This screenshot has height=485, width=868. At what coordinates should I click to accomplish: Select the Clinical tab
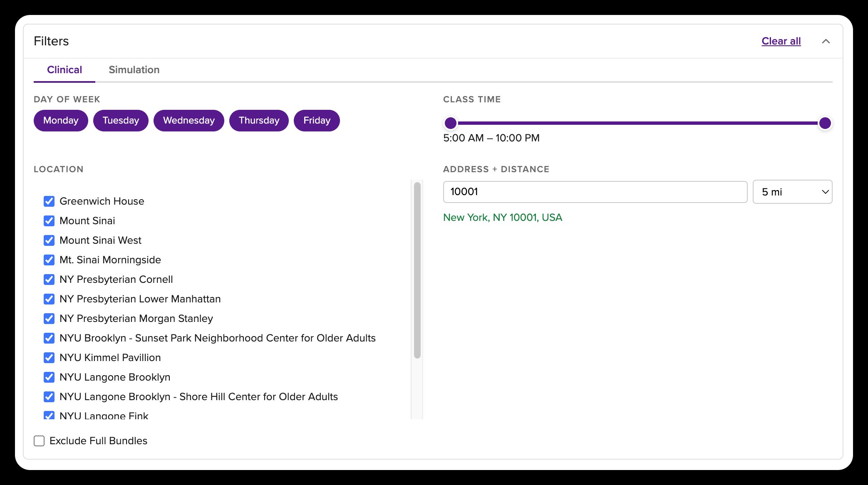[x=64, y=69]
